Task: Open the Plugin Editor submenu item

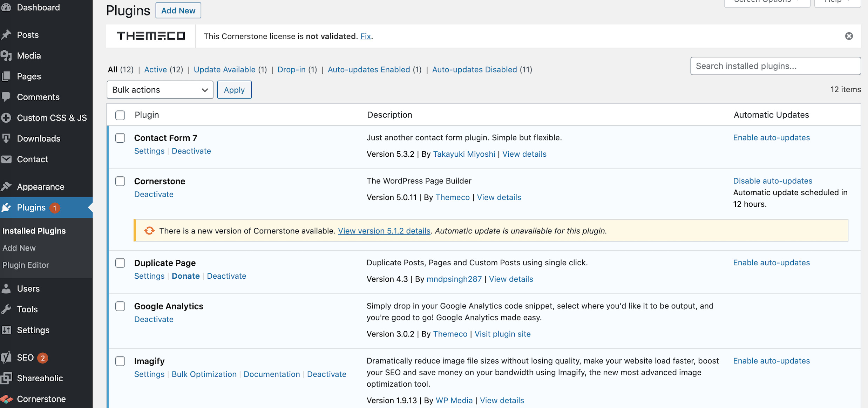Action: click(x=26, y=265)
